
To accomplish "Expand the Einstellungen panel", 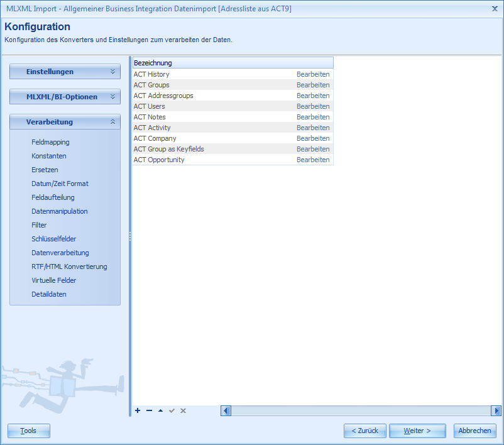I will point(65,71).
